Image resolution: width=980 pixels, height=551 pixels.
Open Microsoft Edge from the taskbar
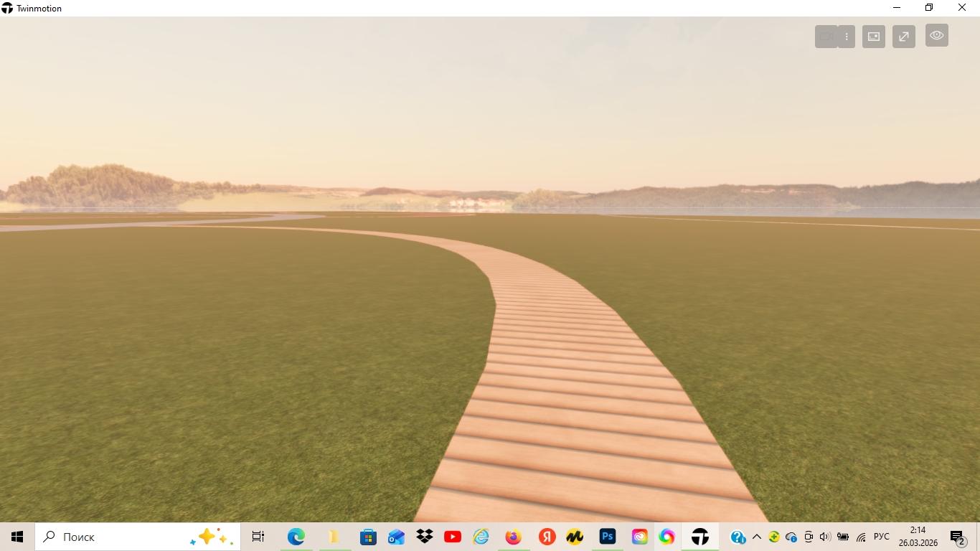296,537
